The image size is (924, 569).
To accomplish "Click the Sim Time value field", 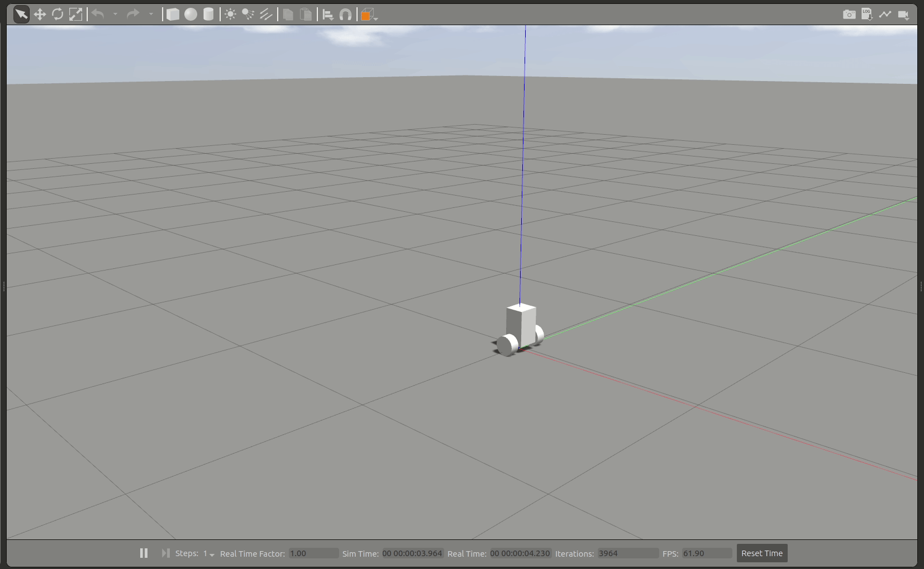I will point(412,553).
